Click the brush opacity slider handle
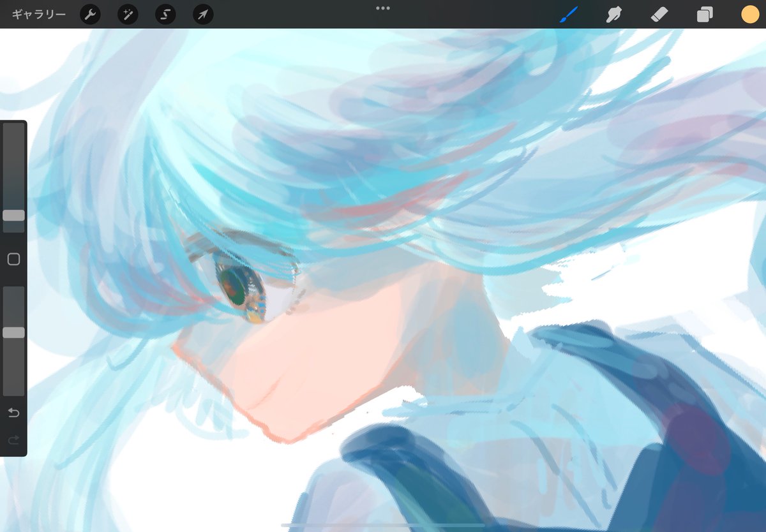766x532 pixels. pos(13,332)
